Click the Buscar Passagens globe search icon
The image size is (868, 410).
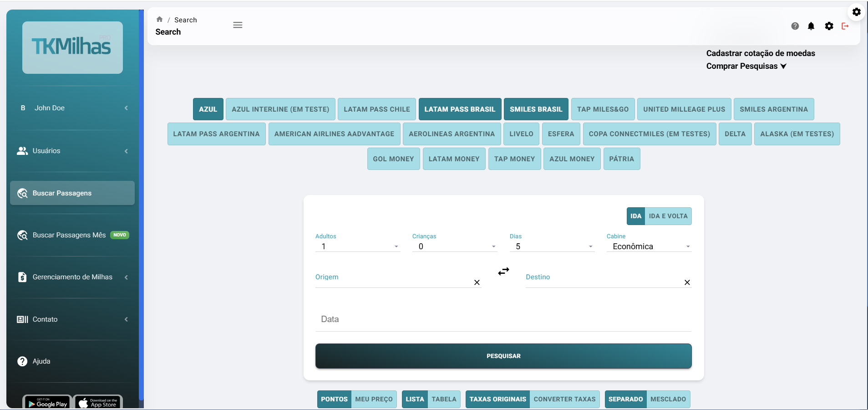pos(22,193)
